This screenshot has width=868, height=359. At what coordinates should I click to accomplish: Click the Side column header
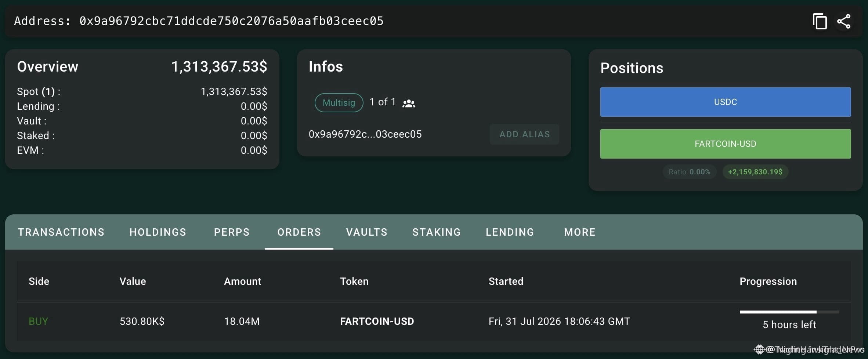pos(39,281)
